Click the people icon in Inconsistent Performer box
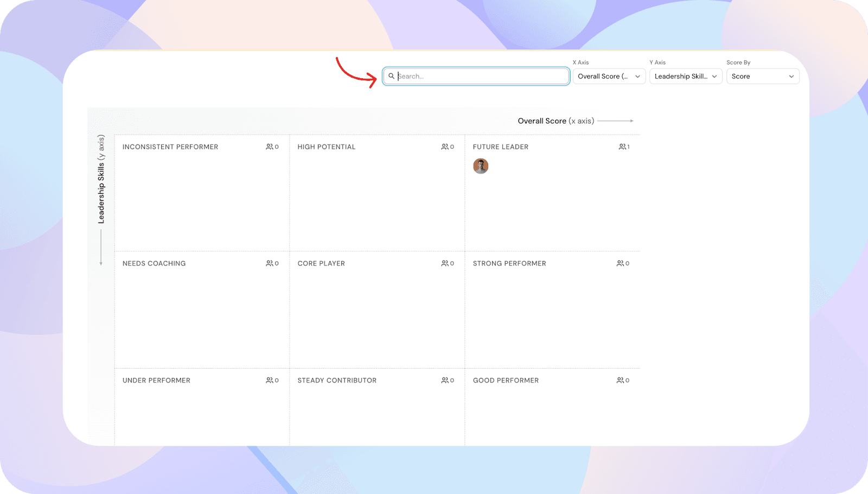The height and width of the screenshot is (494, 868). point(269,147)
